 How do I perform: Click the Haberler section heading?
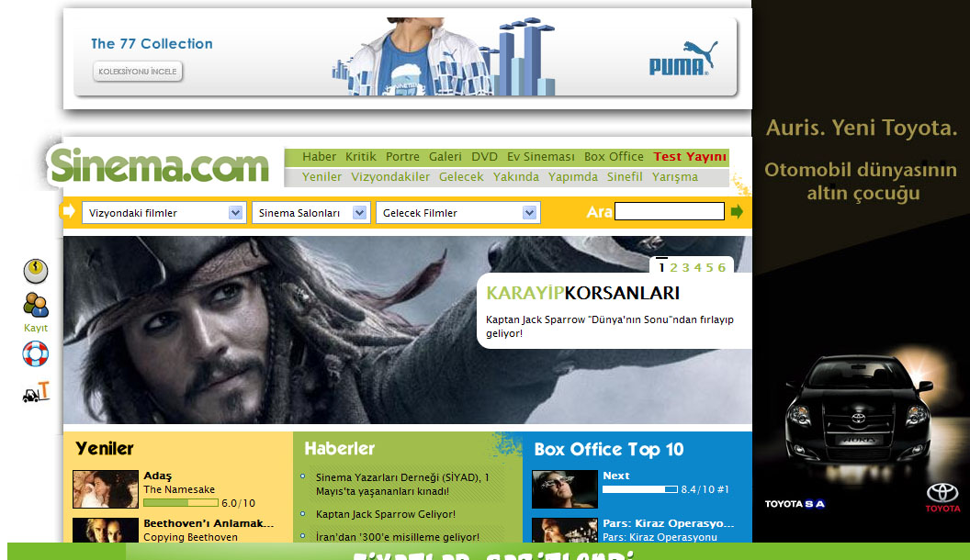(x=340, y=448)
